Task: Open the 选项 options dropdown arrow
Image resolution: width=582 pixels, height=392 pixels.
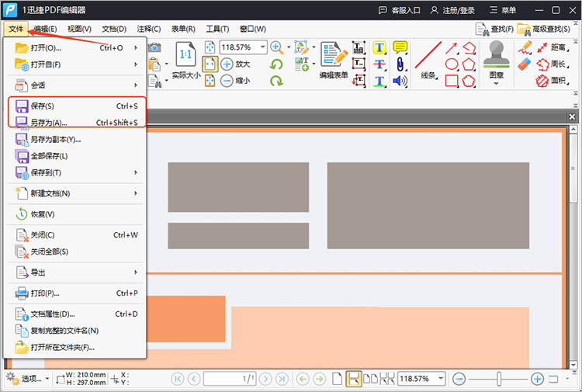Action: coord(47,379)
